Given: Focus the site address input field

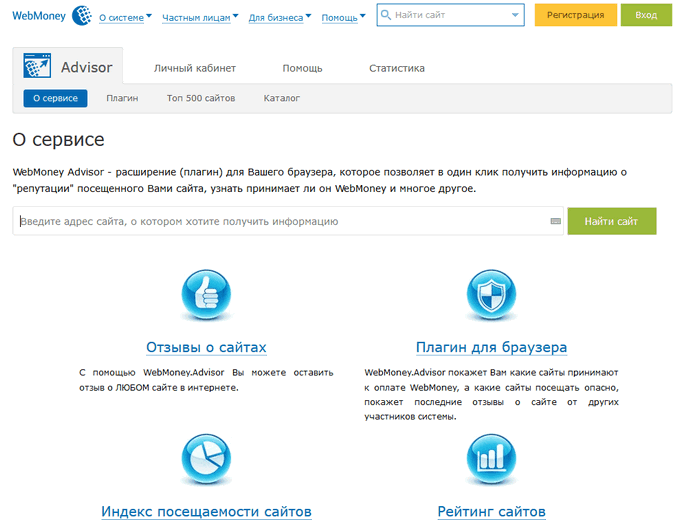Looking at the screenshot, I should [280, 221].
